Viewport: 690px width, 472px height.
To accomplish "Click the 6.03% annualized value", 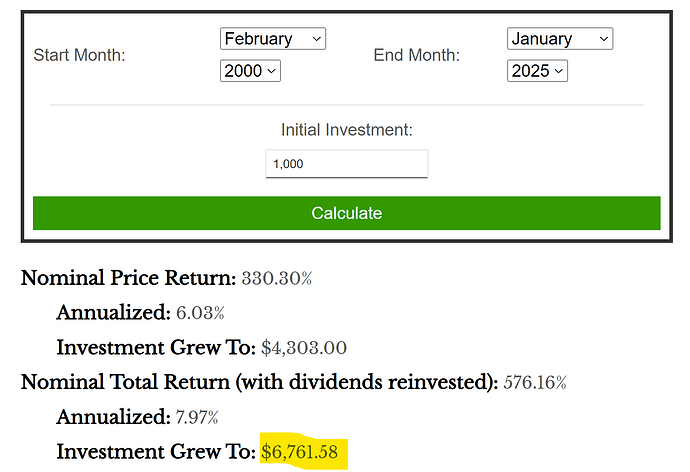I will (200, 313).
